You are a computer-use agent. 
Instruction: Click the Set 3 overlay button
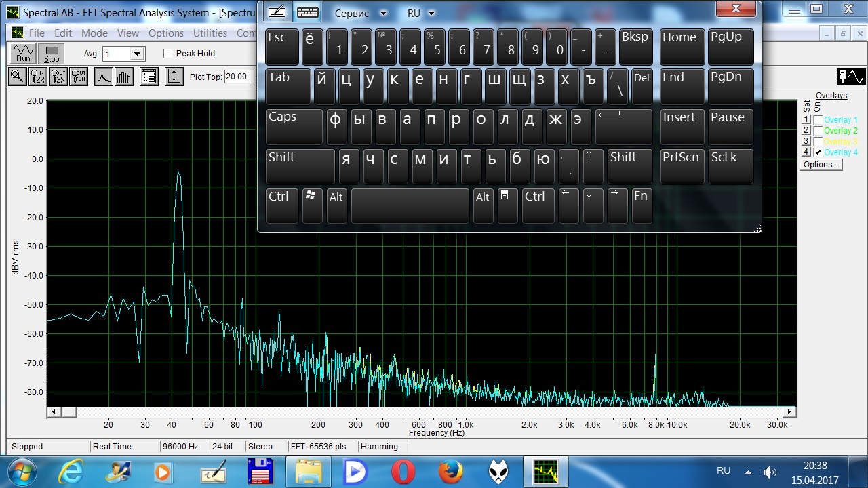806,142
